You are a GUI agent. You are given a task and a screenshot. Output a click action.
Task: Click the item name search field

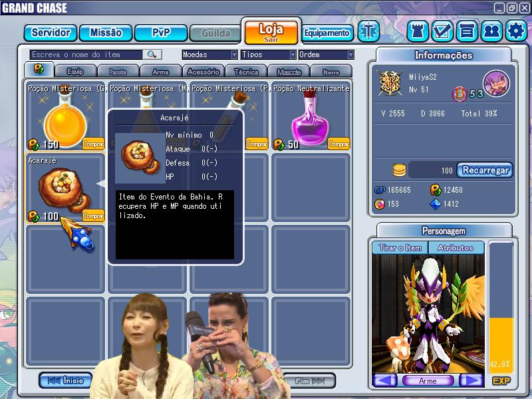[x=86, y=55]
